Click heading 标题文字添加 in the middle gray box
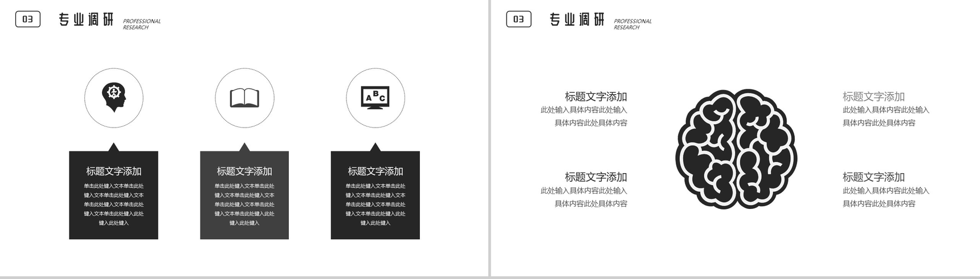 coord(244,171)
